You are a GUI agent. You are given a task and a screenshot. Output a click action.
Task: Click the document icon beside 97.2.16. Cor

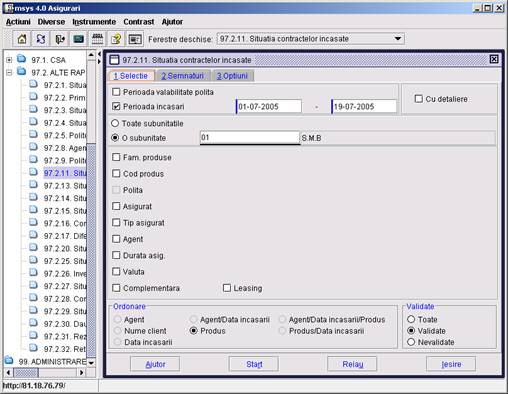33,222
